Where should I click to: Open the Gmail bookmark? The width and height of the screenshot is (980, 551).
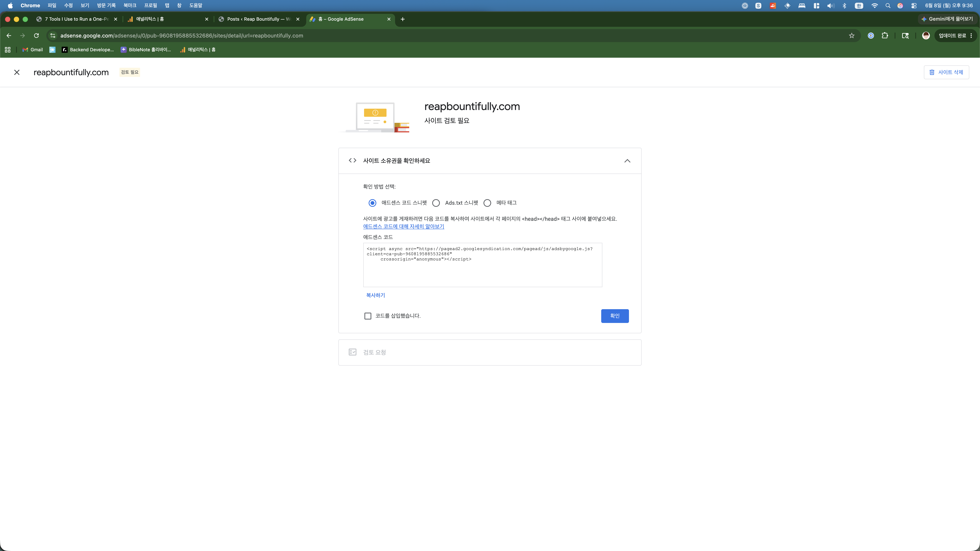click(x=33, y=50)
